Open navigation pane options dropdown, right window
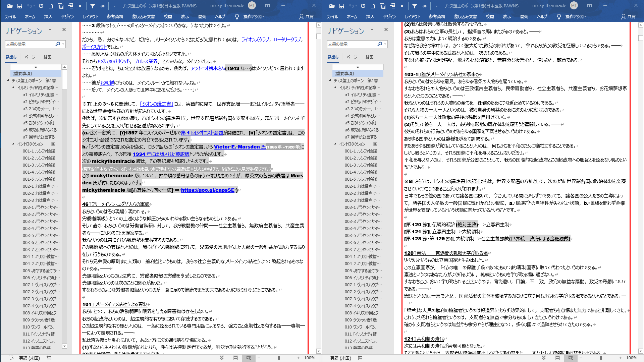 point(372,30)
